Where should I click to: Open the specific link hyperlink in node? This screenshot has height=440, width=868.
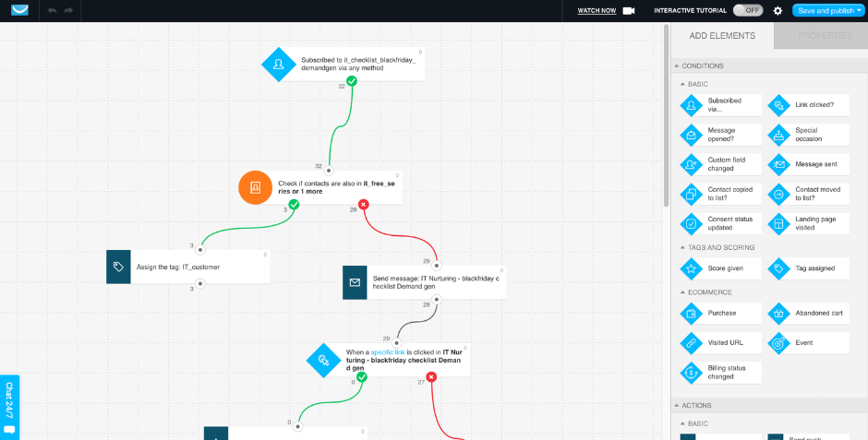(388, 352)
